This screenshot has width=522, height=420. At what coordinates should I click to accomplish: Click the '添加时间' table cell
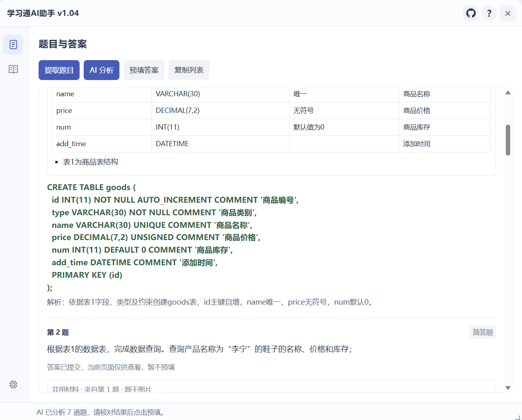tap(445, 144)
